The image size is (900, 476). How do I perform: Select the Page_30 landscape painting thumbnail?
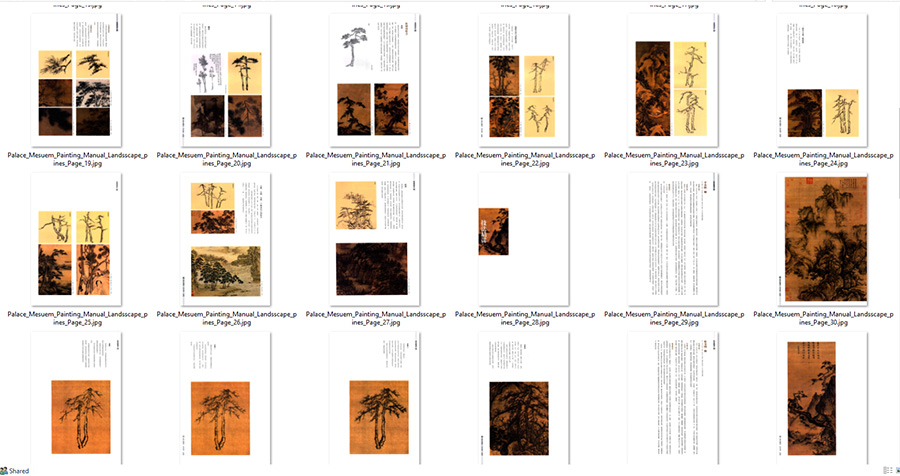[x=823, y=239]
